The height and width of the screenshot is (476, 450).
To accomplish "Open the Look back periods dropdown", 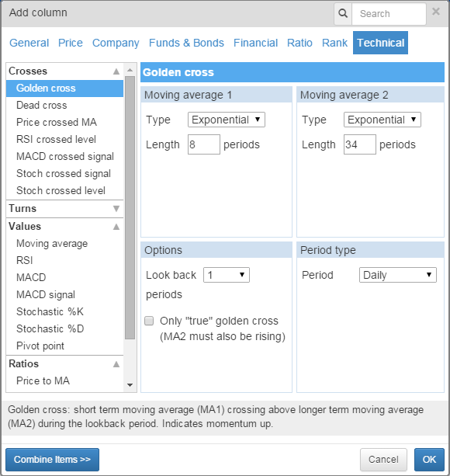I will [x=227, y=275].
